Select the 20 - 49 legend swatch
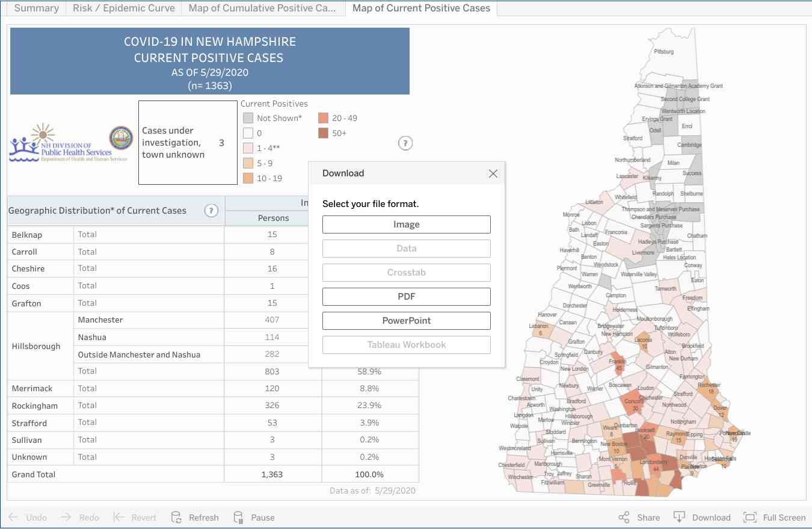 pos(324,118)
